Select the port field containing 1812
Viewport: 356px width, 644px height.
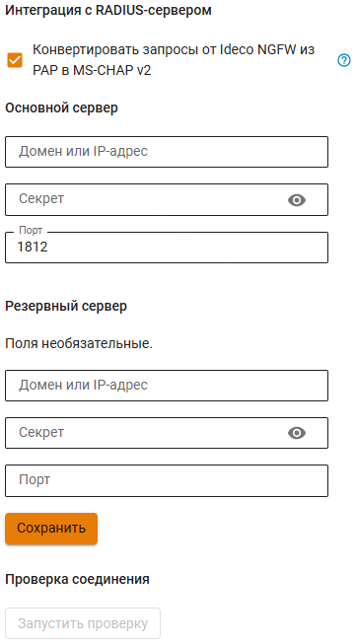click(167, 248)
